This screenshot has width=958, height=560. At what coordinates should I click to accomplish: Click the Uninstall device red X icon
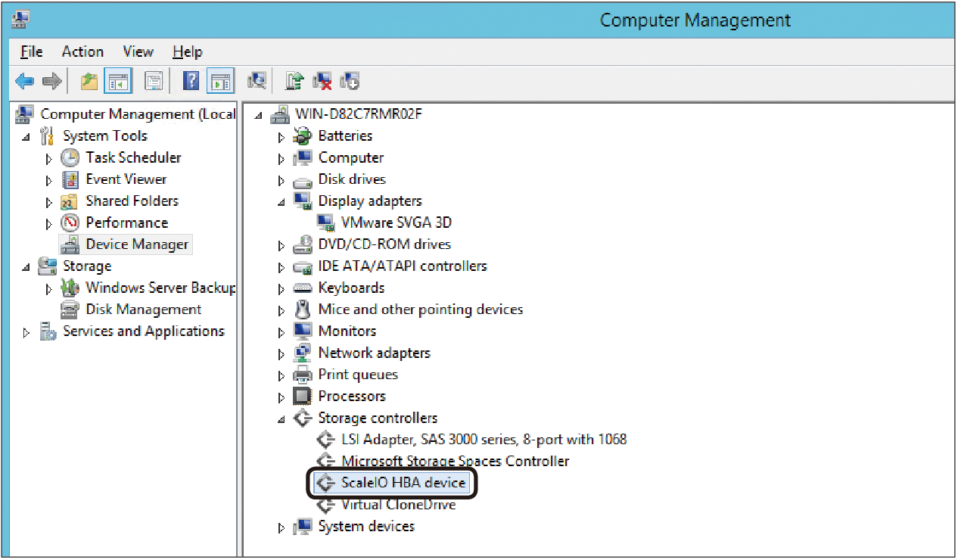point(323,80)
